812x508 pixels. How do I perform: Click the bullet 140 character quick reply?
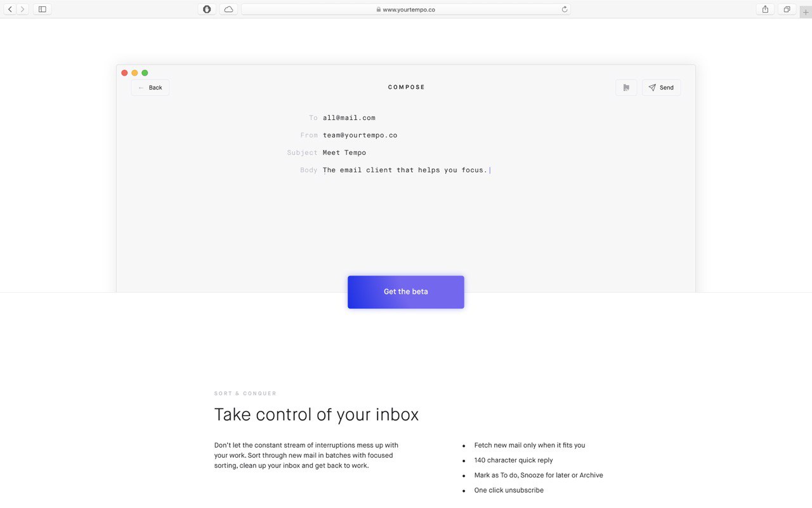point(513,460)
